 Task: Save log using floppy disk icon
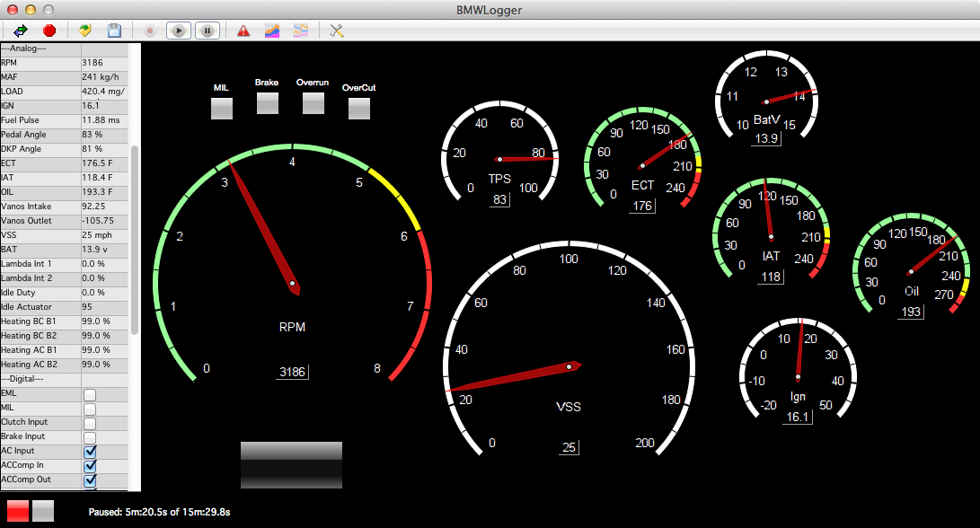[114, 31]
